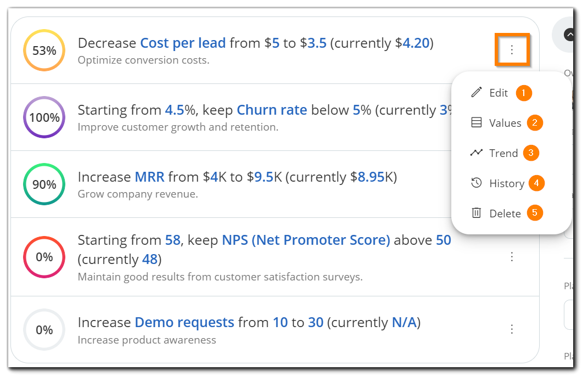Open three-dot menu for NPS key result
This screenshot has width=588, height=382.
click(x=512, y=257)
